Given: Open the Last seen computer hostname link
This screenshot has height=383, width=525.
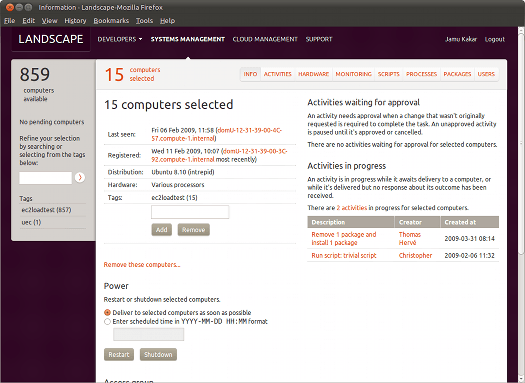Looking at the screenshot, I should (x=217, y=134).
